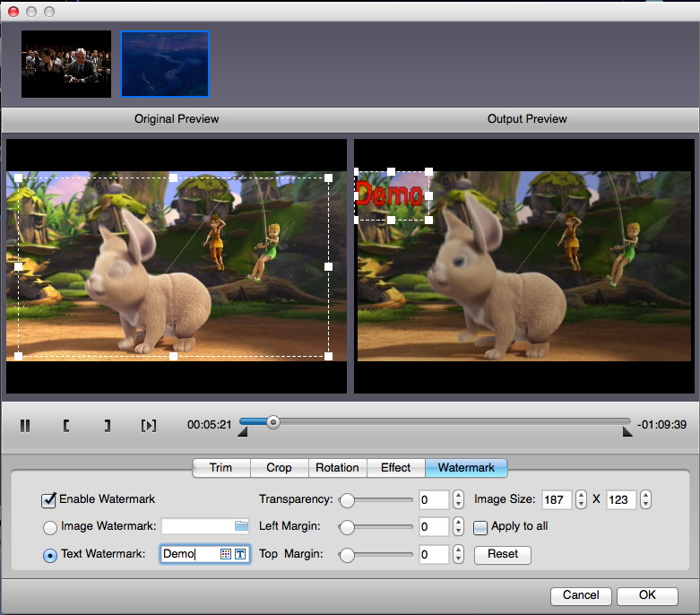Screen dimensions: 700x615
Task: Click the Transparency value field
Action: click(x=434, y=499)
